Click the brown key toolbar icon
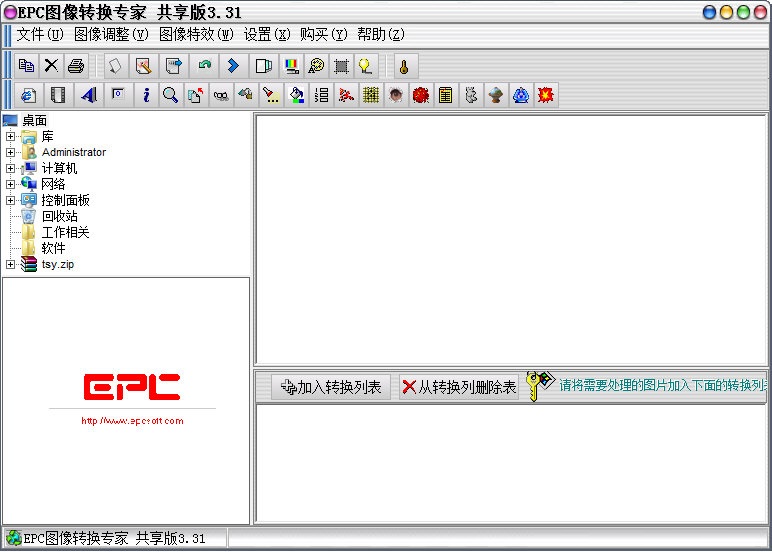The width and height of the screenshot is (772, 552). pyautogui.click(x=404, y=65)
